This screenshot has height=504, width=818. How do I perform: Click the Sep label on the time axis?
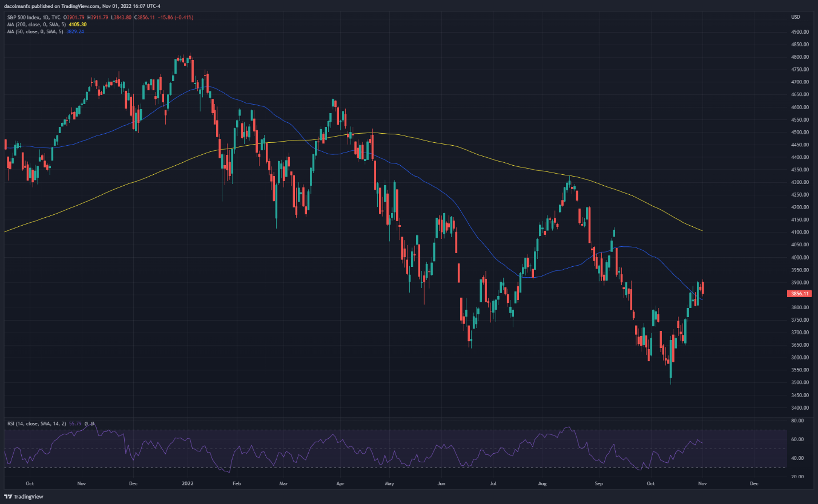pos(598,483)
